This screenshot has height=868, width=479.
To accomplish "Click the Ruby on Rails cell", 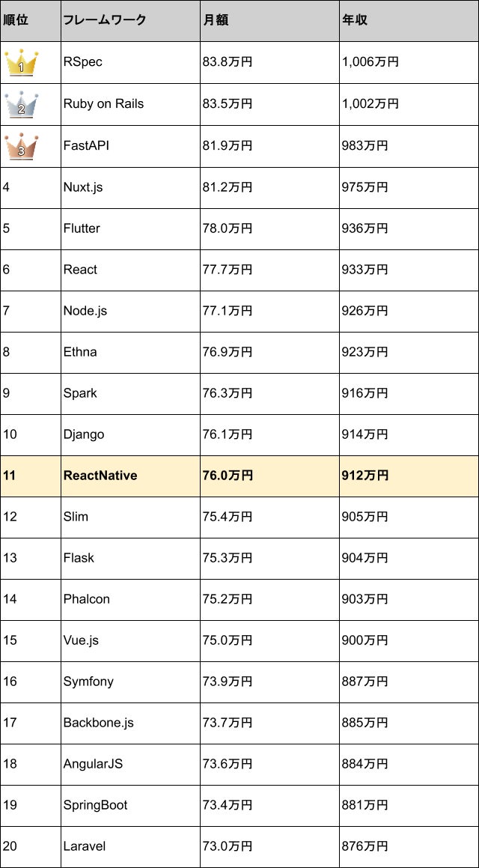I will [130, 104].
